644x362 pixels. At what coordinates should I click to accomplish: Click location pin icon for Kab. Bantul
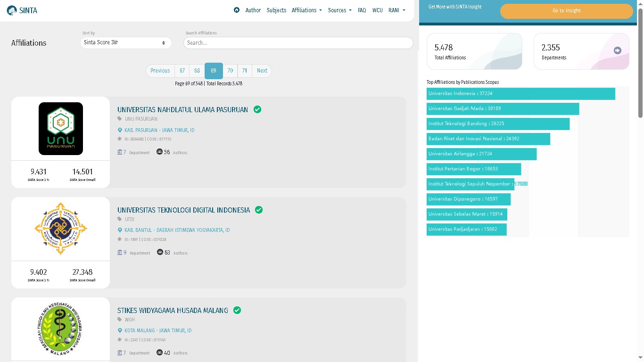(x=120, y=230)
